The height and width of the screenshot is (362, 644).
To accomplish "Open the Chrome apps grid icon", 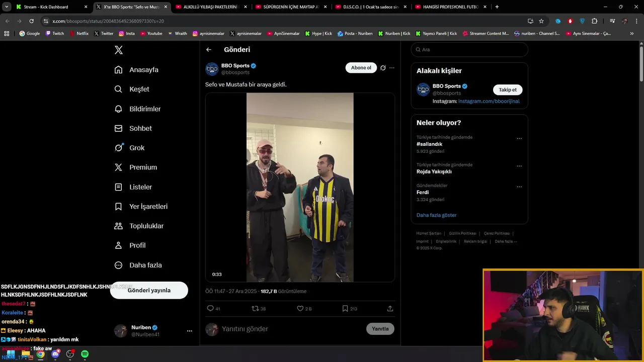I will pos(7,34).
